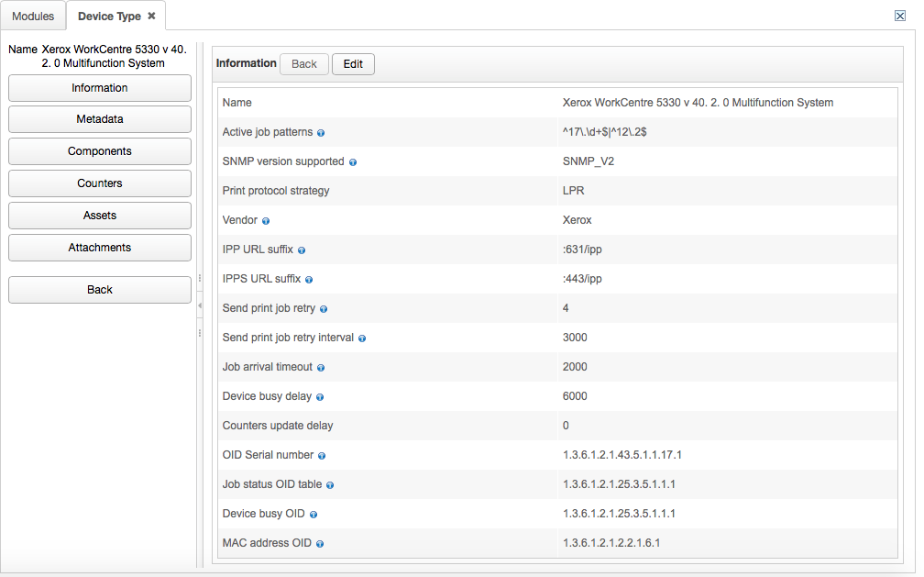Click the Job arrival timeout value 2000
924x577 pixels.
coord(575,367)
